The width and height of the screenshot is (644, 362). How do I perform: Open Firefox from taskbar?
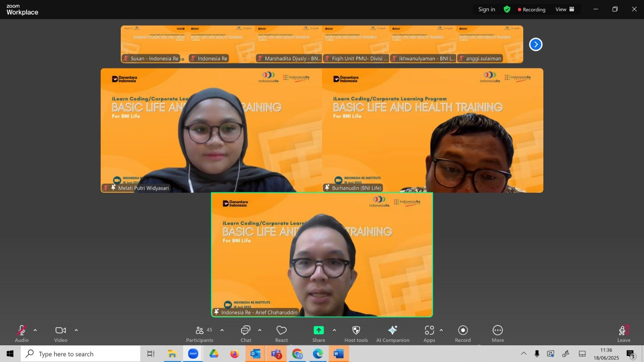pos(235,354)
